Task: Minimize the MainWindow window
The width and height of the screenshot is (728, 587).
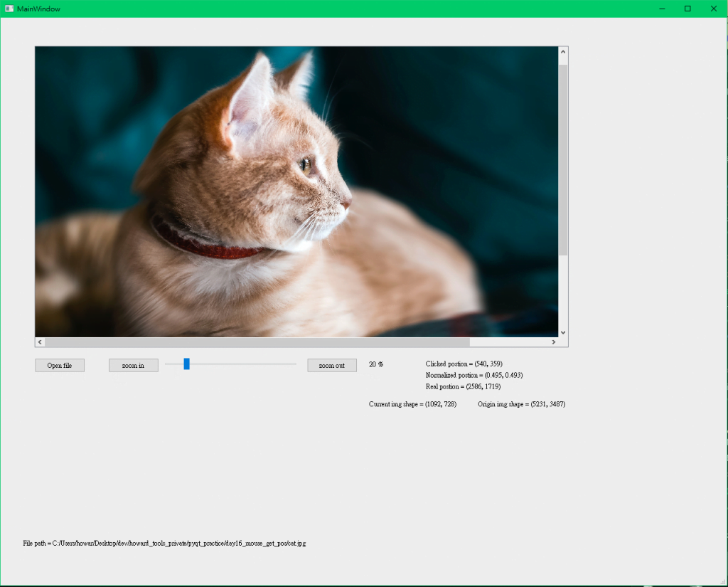Action: (x=662, y=9)
